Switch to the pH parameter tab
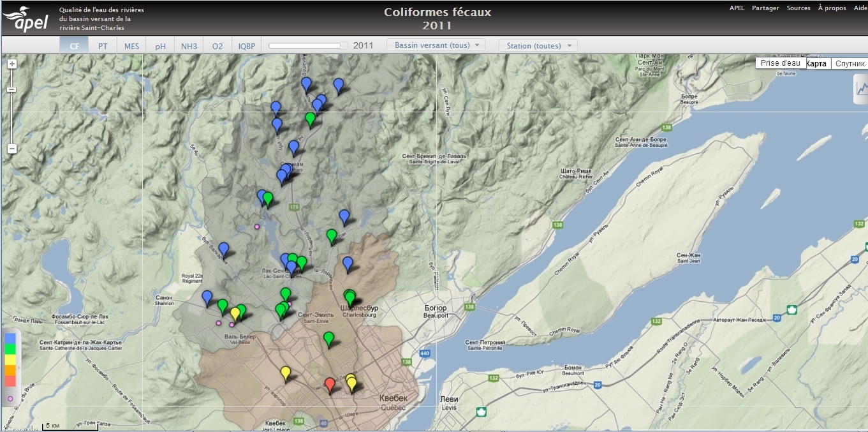Image resolution: width=868 pixels, height=432 pixels. click(160, 46)
